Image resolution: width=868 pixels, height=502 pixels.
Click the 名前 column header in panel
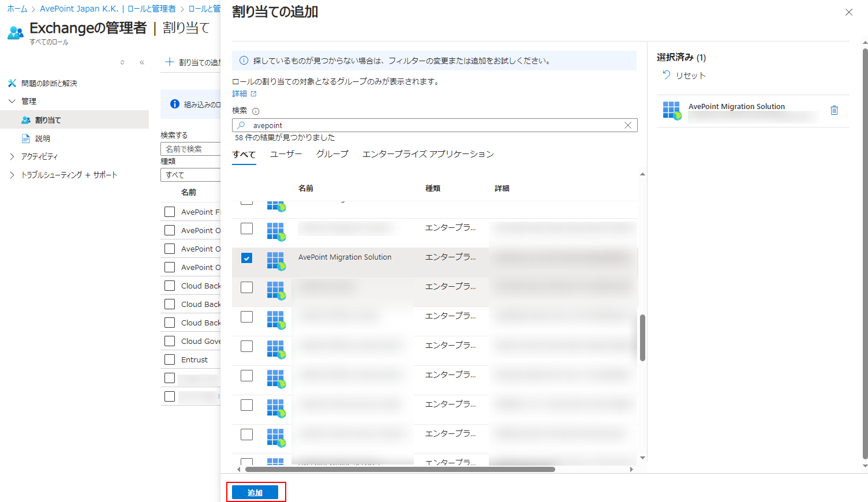pyautogui.click(x=306, y=189)
